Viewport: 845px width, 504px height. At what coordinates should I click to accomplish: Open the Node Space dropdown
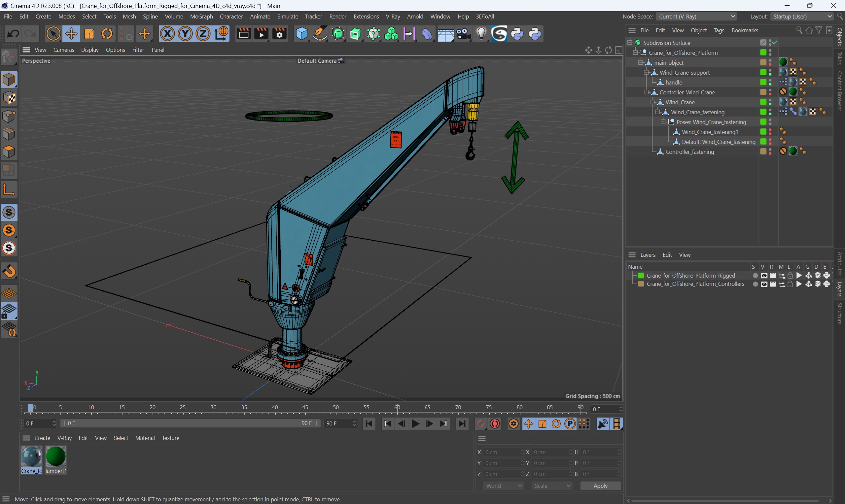coord(696,16)
